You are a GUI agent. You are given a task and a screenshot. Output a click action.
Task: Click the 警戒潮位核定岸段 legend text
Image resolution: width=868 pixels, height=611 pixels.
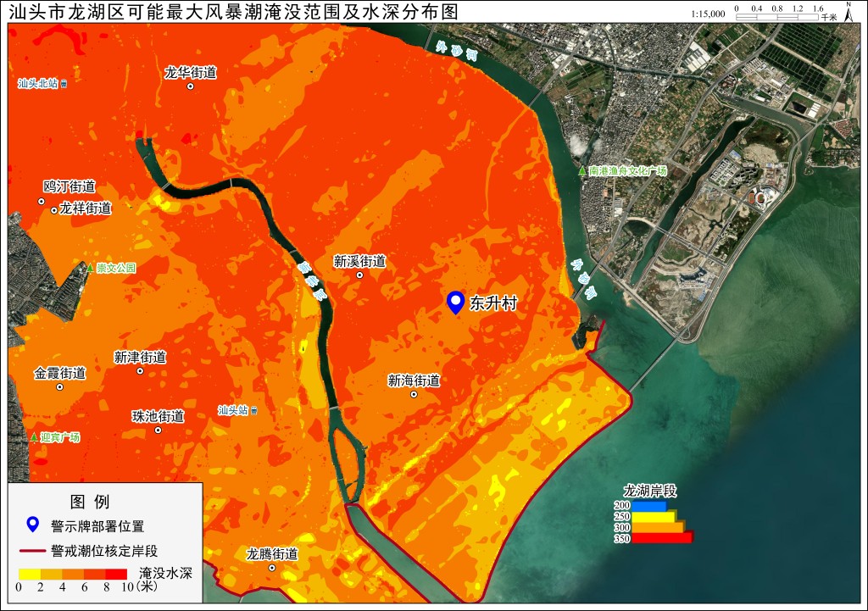(x=104, y=551)
